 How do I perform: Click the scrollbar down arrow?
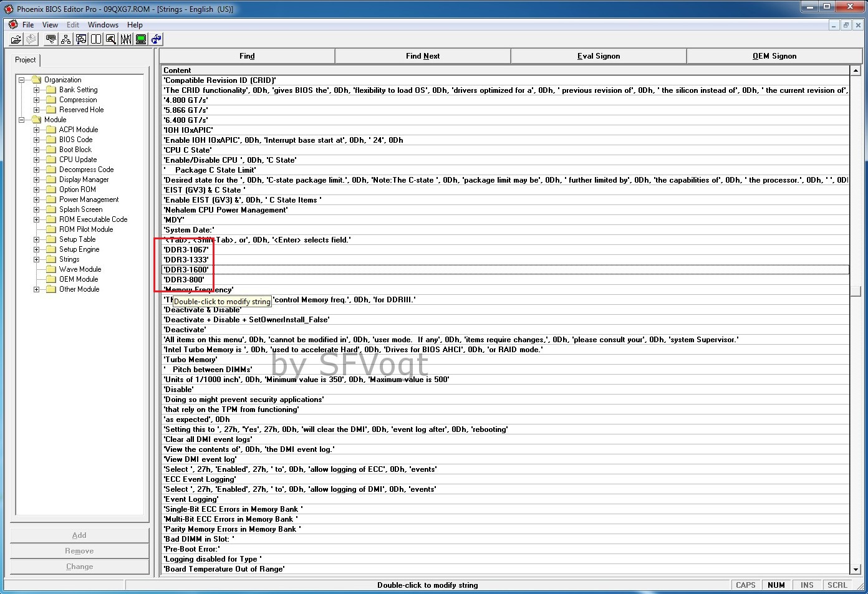(x=856, y=569)
